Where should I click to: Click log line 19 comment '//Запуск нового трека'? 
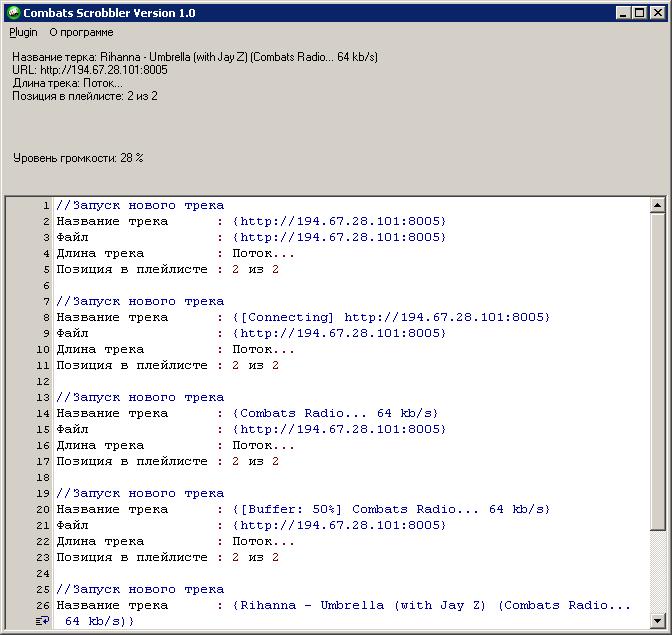[140, 494]
